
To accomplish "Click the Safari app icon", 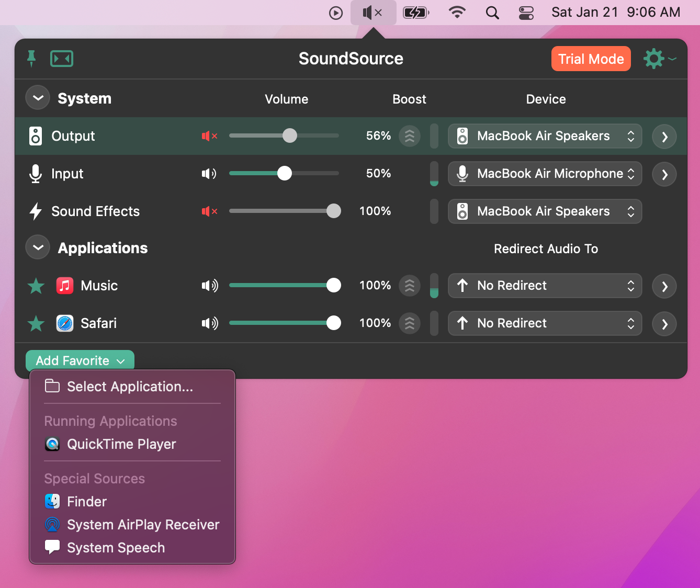I will click(x=65, y=323).
